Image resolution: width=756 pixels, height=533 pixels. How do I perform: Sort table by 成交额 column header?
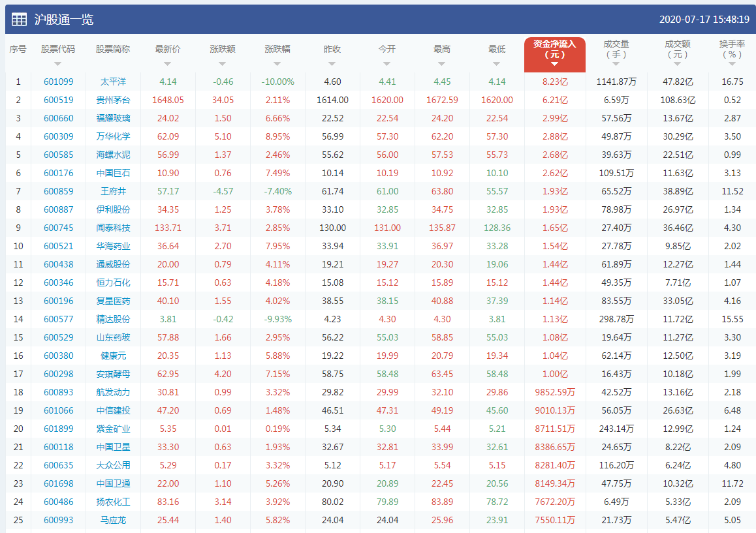[677, 50]
